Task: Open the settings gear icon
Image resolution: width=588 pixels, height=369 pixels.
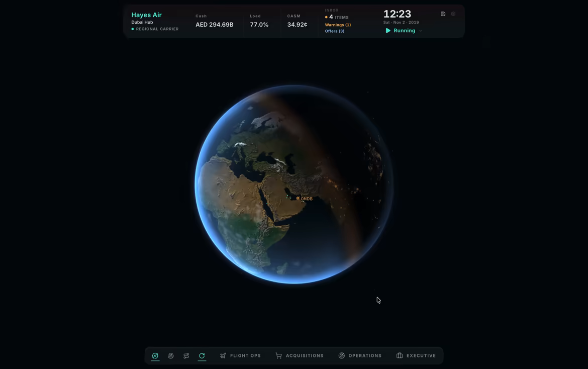Action: pyautogui.click(x=453, y=14)
